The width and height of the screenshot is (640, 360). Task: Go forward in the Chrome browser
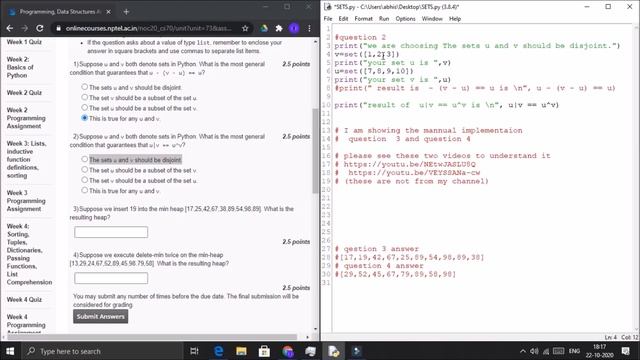coord(24,28)
